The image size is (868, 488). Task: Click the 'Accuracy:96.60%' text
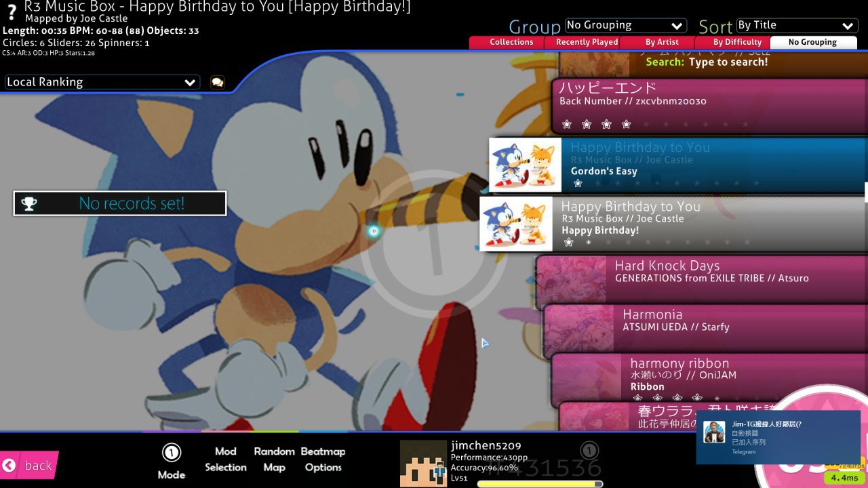[x=484, y=468]
